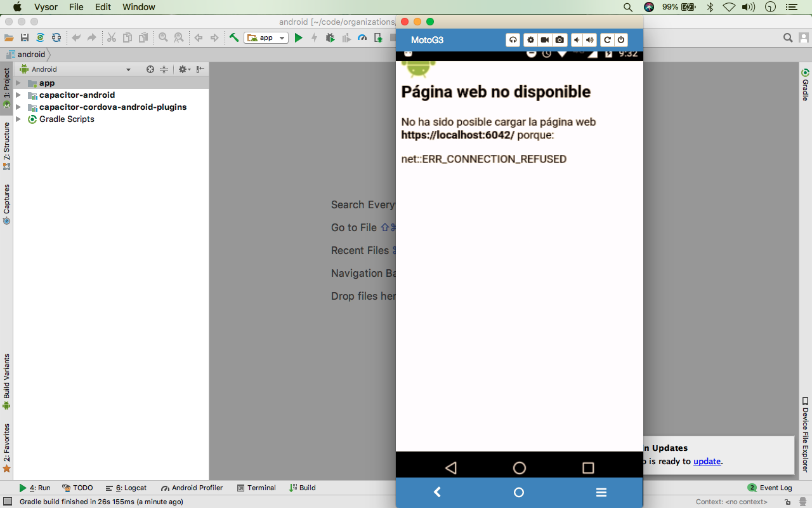Image resolution: width=812 pixels, height=508 pixels.
Task: Toggle Vysor's volume up control
Action: [x=589, y=39]
